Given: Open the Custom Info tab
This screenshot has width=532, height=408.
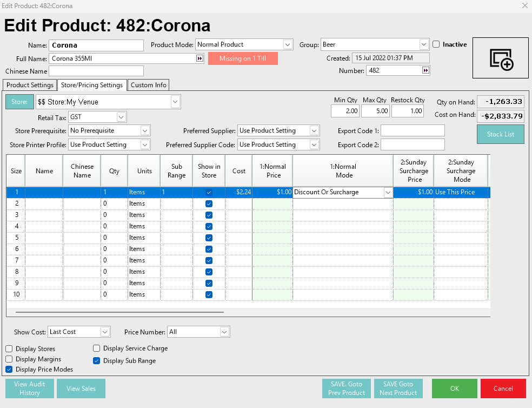Looking at the screenshot, I should pos(149,85).
